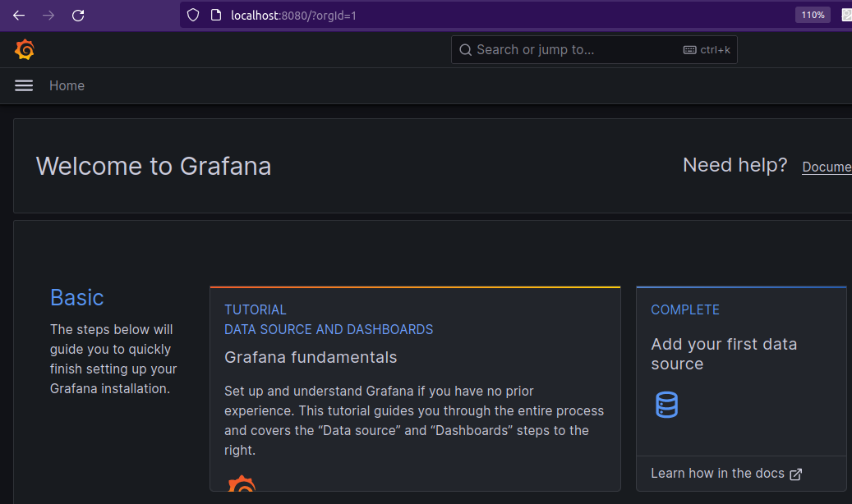Focus the Search or jump to field

[594, 50]
